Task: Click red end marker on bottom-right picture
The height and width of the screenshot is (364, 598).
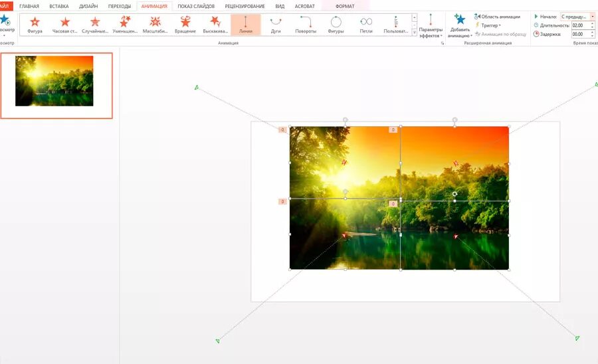Action: (455, 236)
